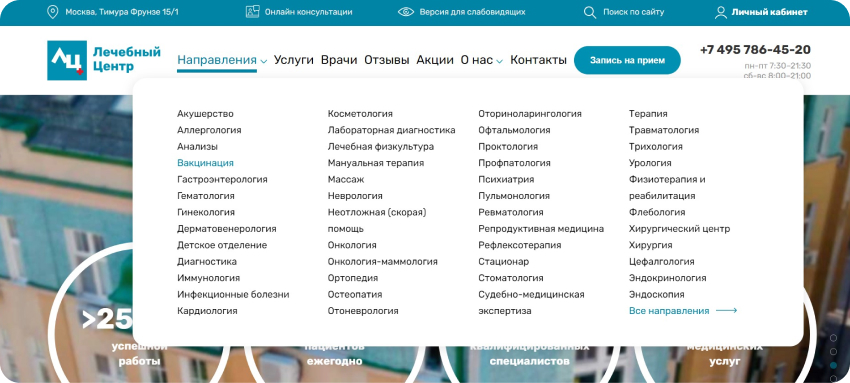Select Проктология in the menu
The width and height of the screenshot is (850, 383).
tap(508, 146)
